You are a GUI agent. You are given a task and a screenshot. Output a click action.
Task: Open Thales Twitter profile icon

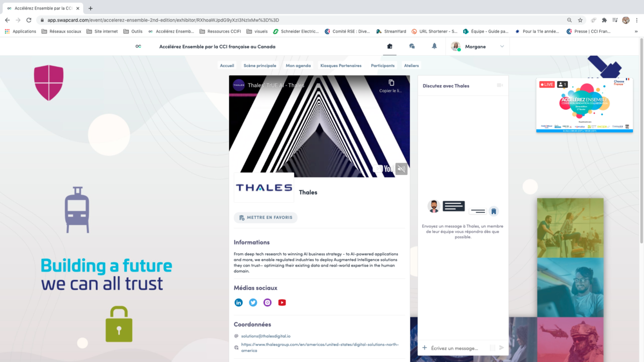[253, 302]
